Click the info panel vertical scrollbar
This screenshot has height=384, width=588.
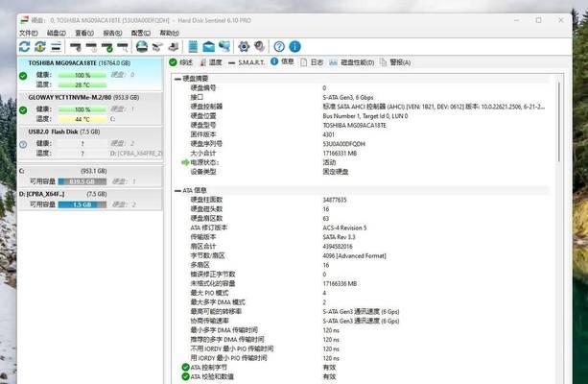pos(559,122)
